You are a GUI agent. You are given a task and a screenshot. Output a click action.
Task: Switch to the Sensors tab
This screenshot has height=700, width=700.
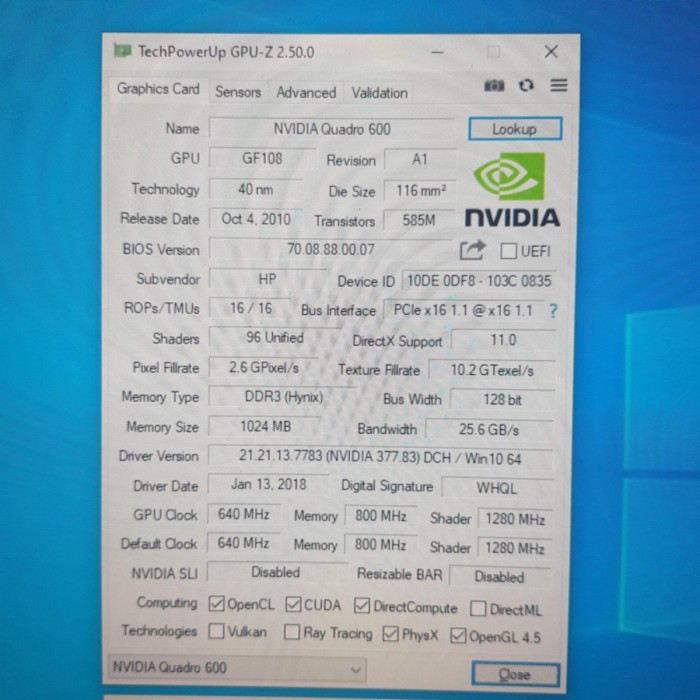(238, 92)
